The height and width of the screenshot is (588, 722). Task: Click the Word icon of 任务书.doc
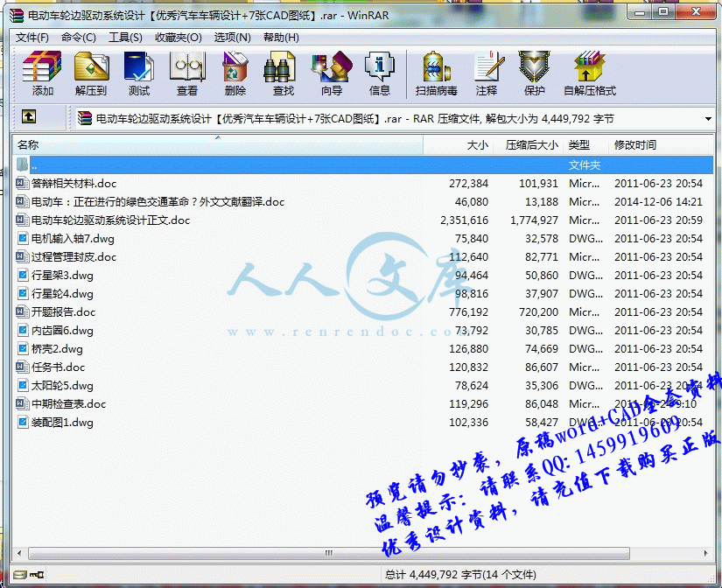point(22,367)
